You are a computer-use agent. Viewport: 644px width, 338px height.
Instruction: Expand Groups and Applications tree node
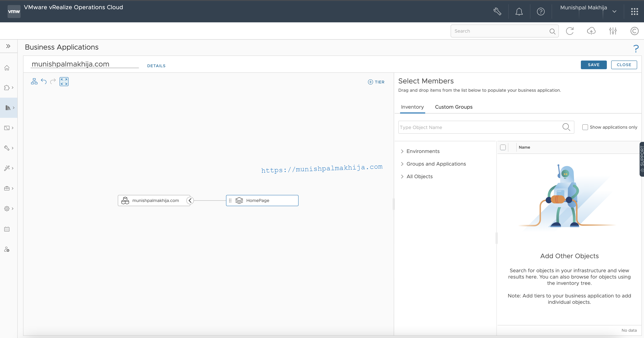[402, 164]
